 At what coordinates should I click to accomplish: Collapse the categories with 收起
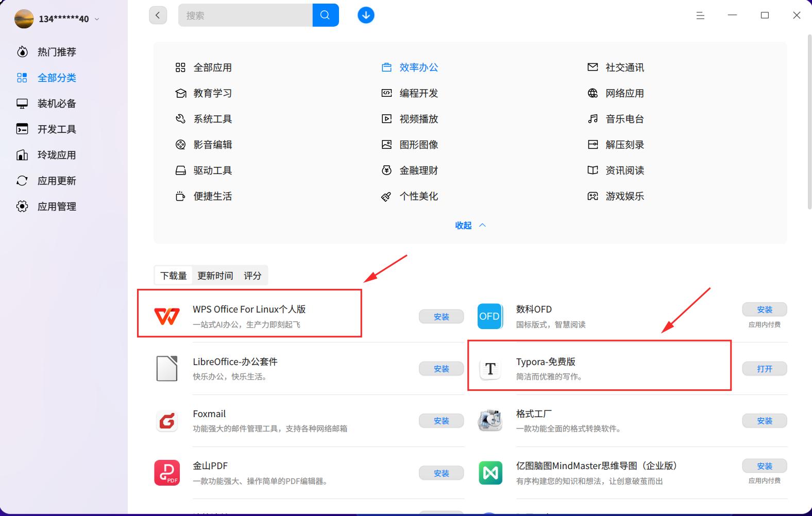click(470, 226)
